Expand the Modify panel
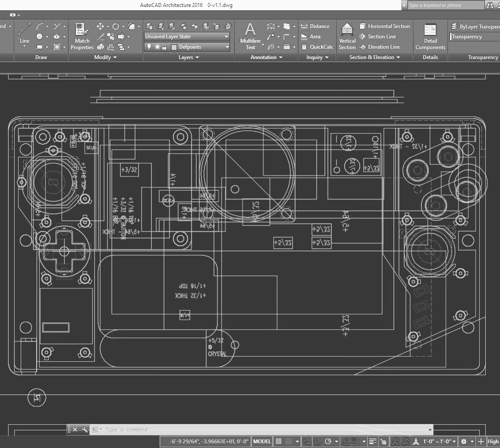This screenshot has width=500, height=448. coord(105,57)
